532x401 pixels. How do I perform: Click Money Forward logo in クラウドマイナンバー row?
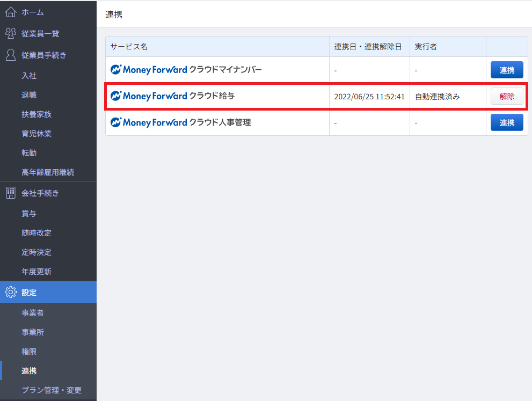coord(149,70)
